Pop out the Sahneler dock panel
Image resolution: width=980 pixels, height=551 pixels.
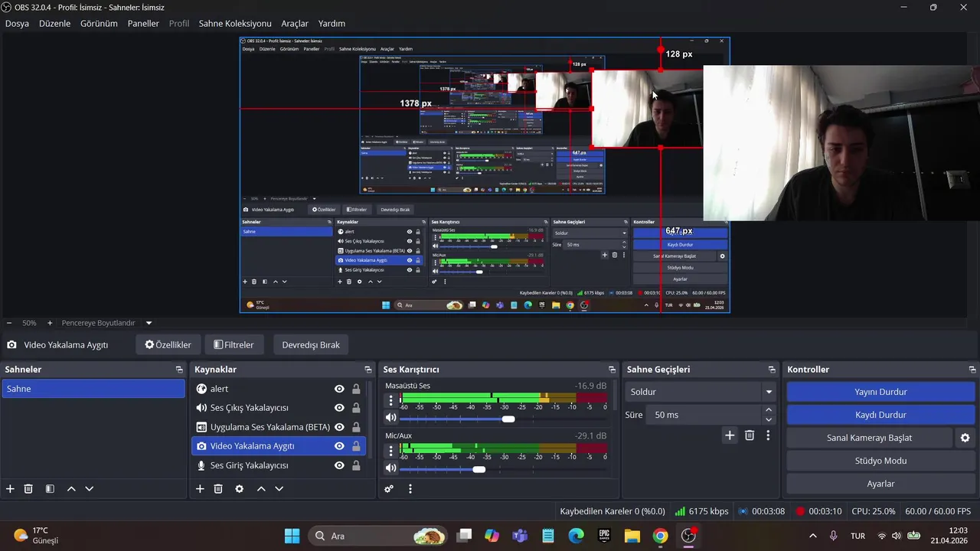(179, 370)
